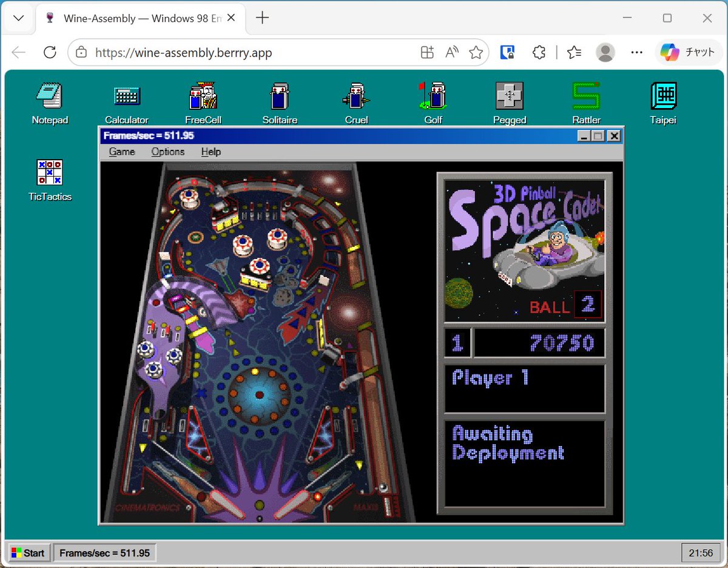Image resolution: width=728 pixels, height=568 pixels.
Task: Click the pinball table playfield
Action: coord(260,343)
